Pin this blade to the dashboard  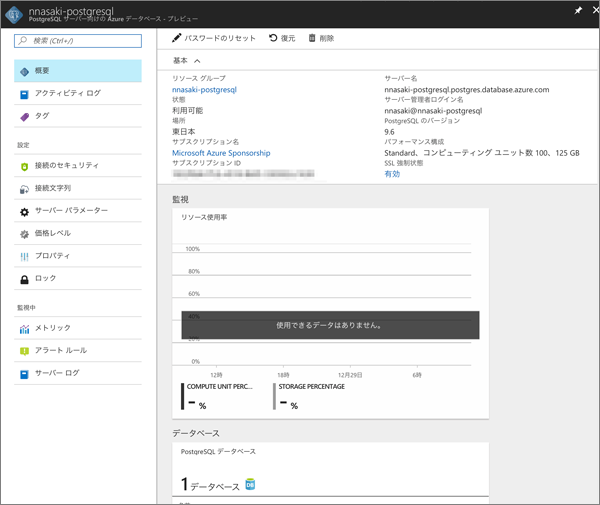(x=578, y=11)
